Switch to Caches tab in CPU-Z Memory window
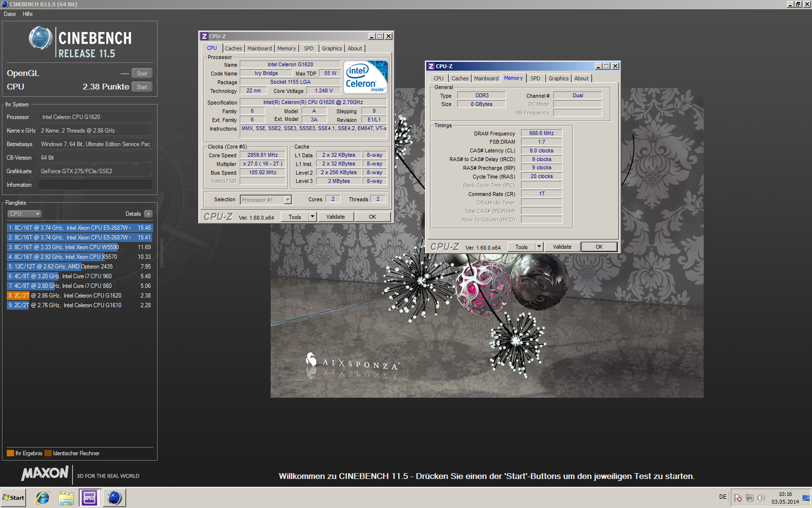The width and height of the screenshot is (812, 508). pos(460,78)
